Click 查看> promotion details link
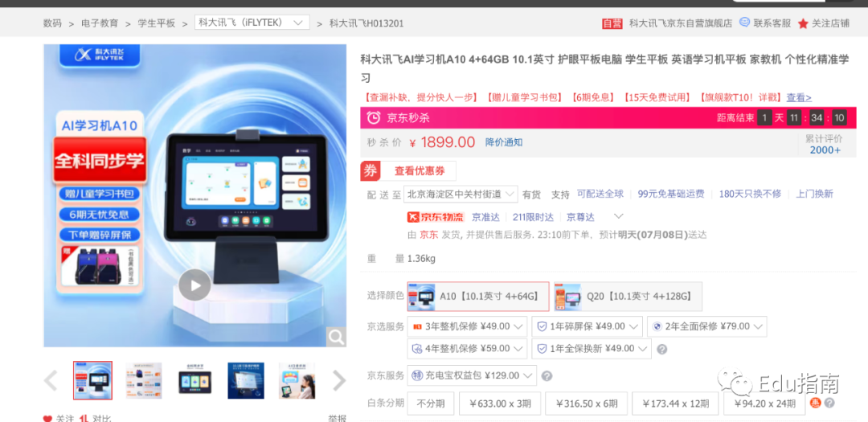This screenshot has width=868, height=422. 799,97
